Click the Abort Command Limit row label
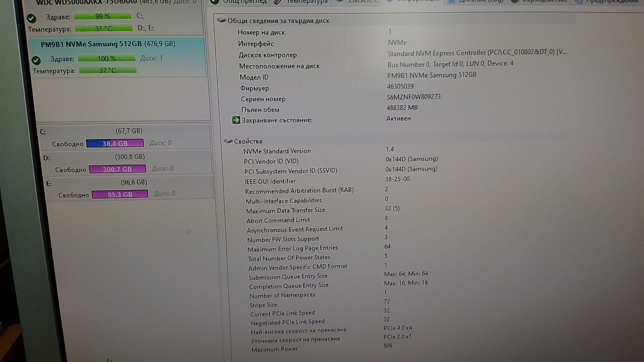This screenshot has width=644, height=362. [278, 220]
